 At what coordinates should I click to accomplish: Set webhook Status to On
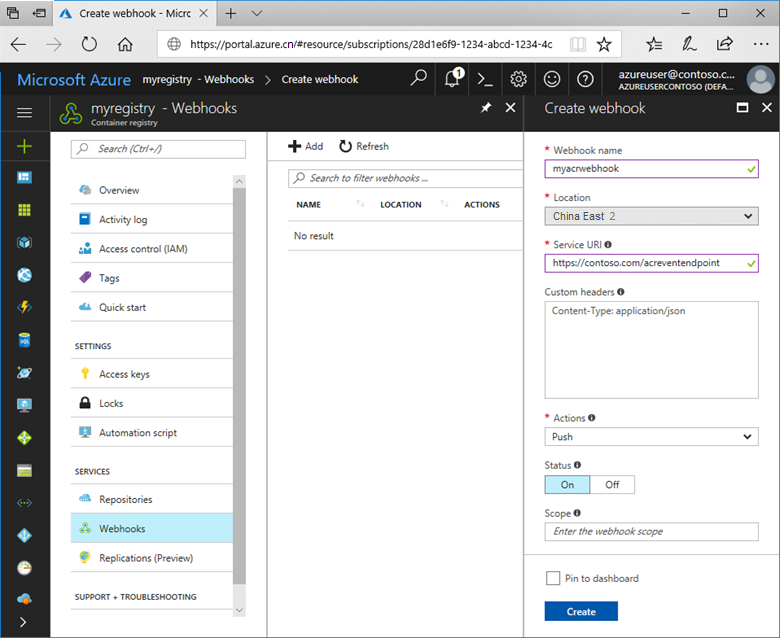pos(567,485)
